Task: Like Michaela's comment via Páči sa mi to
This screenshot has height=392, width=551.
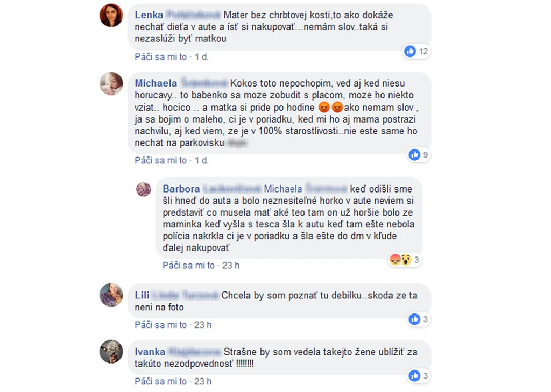Action: [x=160, y=161]
